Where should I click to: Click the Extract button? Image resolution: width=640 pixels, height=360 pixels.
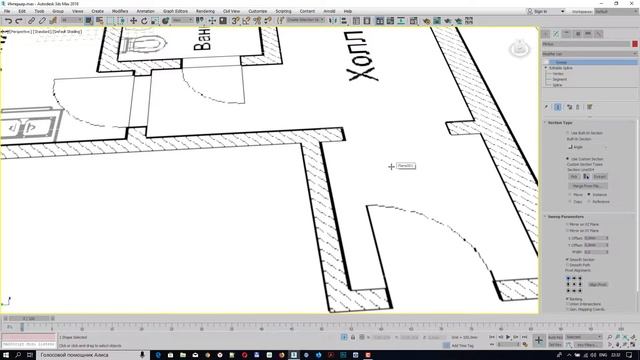point(600,177)
